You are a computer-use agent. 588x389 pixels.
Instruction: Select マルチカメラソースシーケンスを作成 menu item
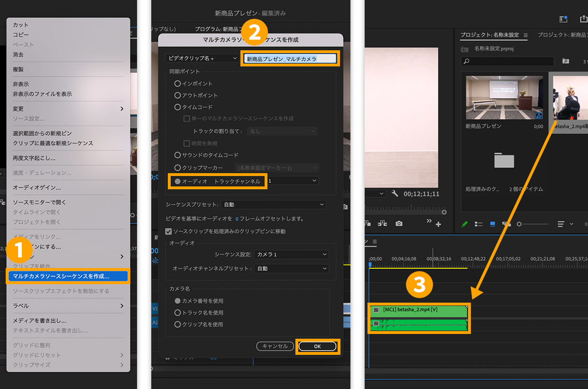(x=67, y=276)
